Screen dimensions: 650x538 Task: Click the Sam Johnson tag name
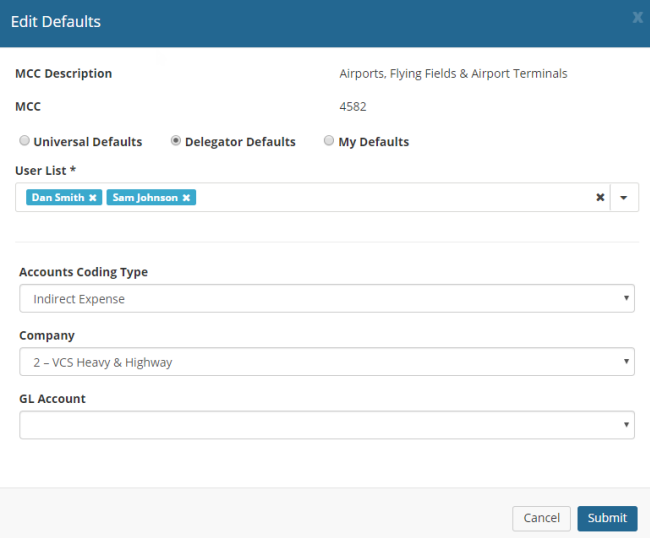[x=145, y=198]
